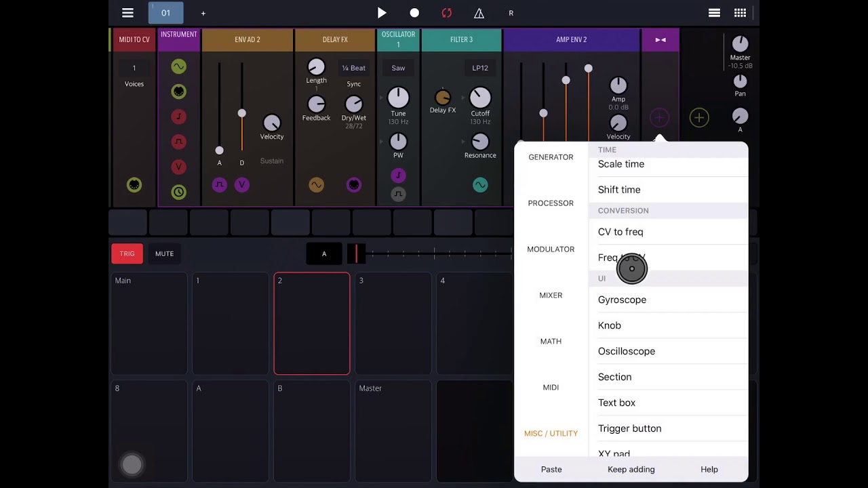This screenshot has width=868, height=488.
Task: Select the GENERATOR category
Action: click(x=551, y=157)
